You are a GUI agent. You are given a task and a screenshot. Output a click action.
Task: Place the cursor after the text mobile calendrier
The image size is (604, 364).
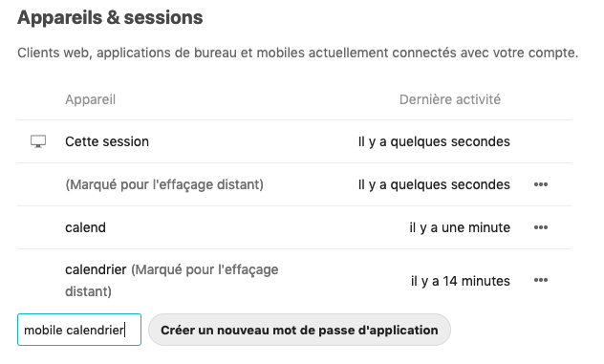pyautogui.click(x=124, y=331)
